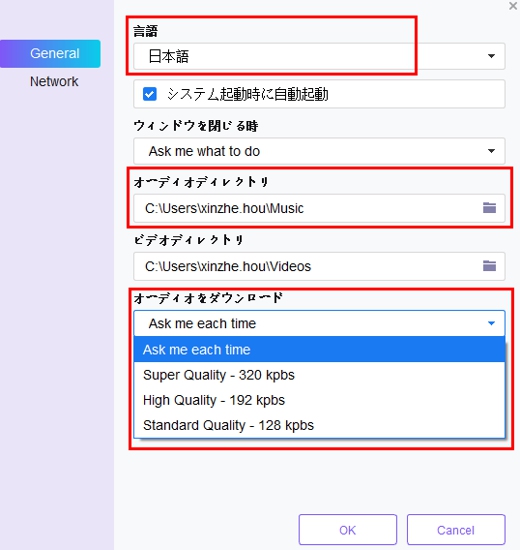Click the システム起動時に自動起動 label
Screen dimensions: 520x550
[248, 94]
